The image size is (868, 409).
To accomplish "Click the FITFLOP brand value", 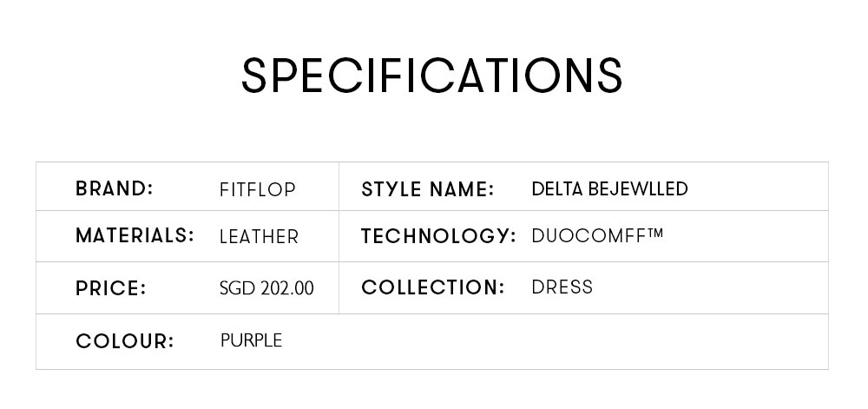I will (x=258, y=190).
